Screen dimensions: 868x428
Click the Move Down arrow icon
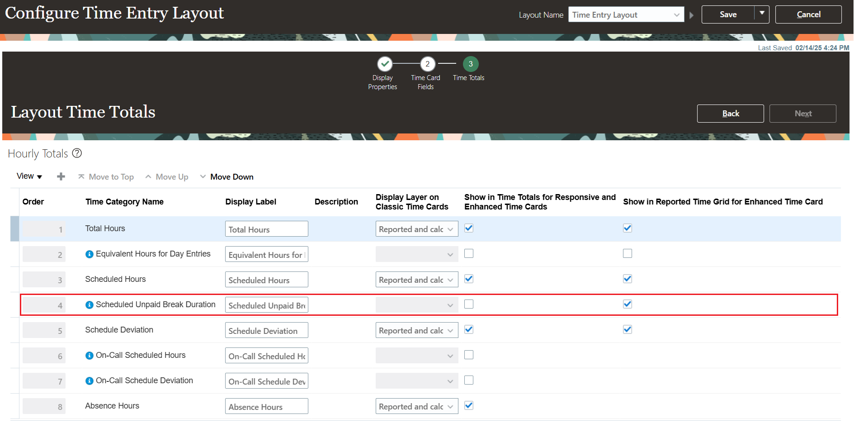point(202,176)
